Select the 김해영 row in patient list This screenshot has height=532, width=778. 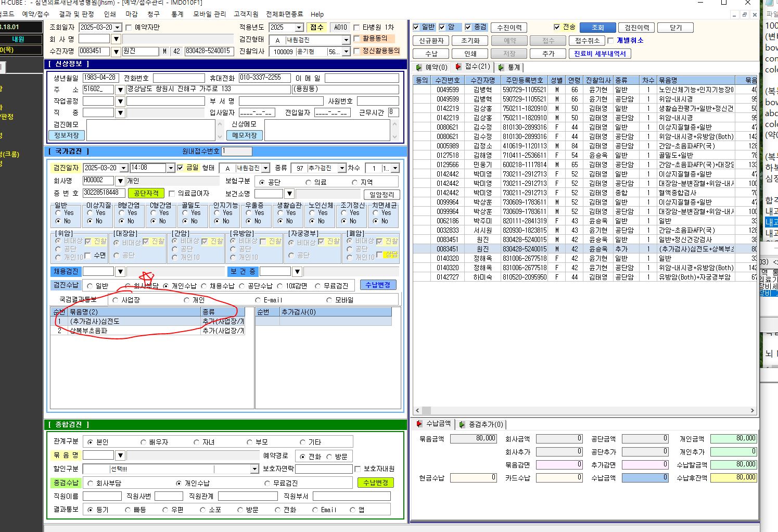(584, 155)
